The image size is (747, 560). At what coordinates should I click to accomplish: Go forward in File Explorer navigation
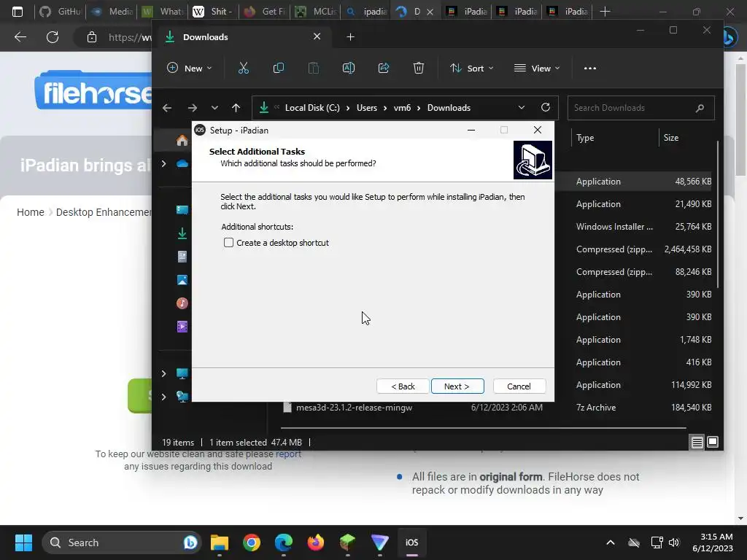click(x=193, y=108)
